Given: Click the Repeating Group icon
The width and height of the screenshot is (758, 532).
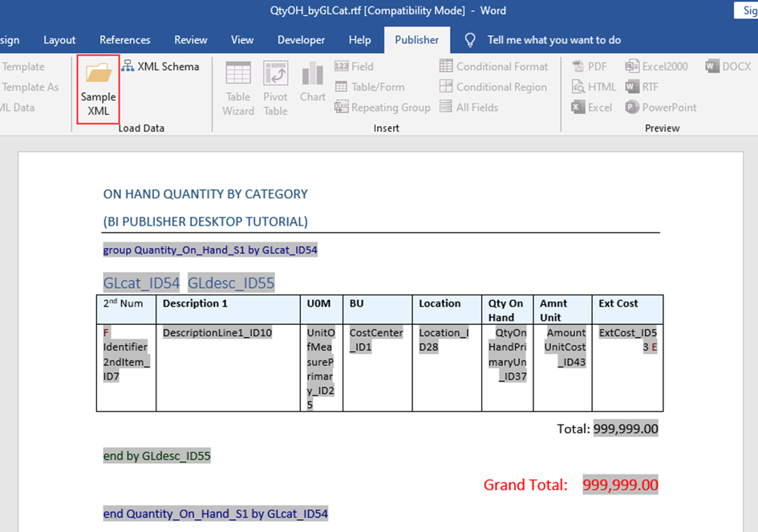Looking at the screenshot, I should pyautogui.click(x=341, y=107).
